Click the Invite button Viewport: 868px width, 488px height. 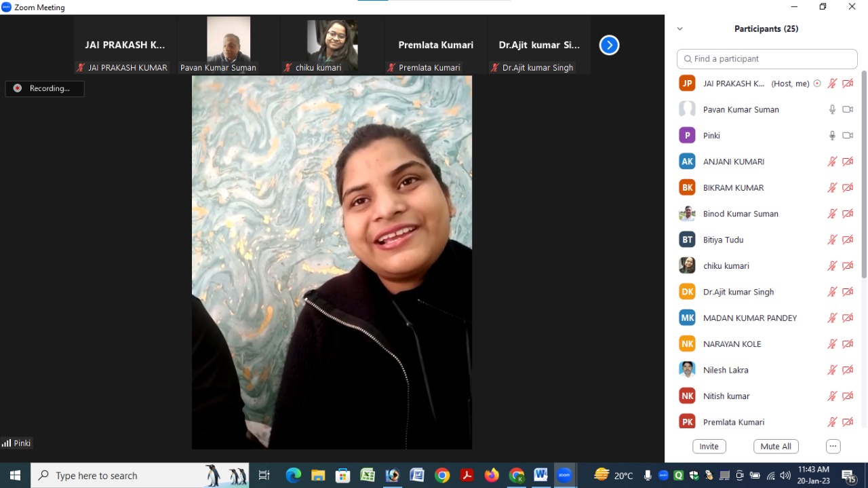click(x=709, y=446)
